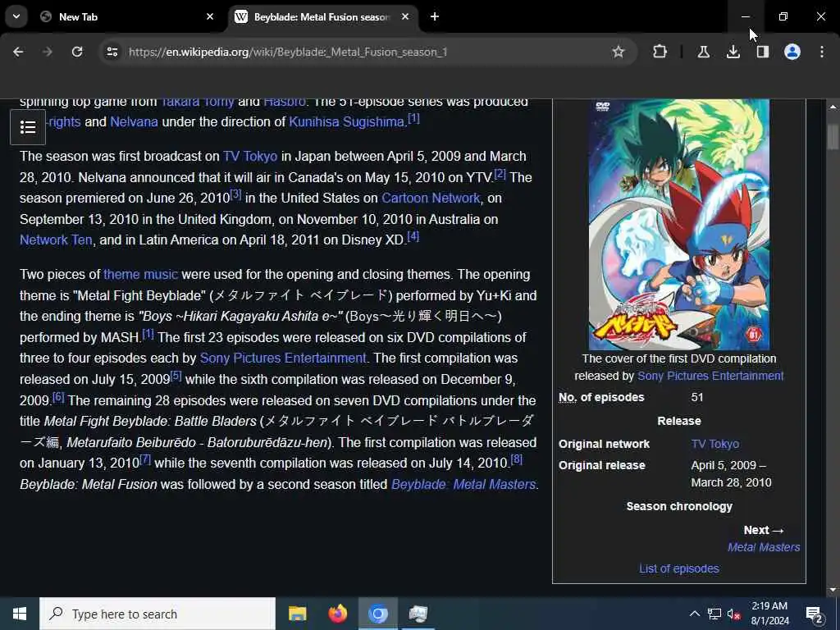Jump to citation [6] after 2009

pos(58,397)
